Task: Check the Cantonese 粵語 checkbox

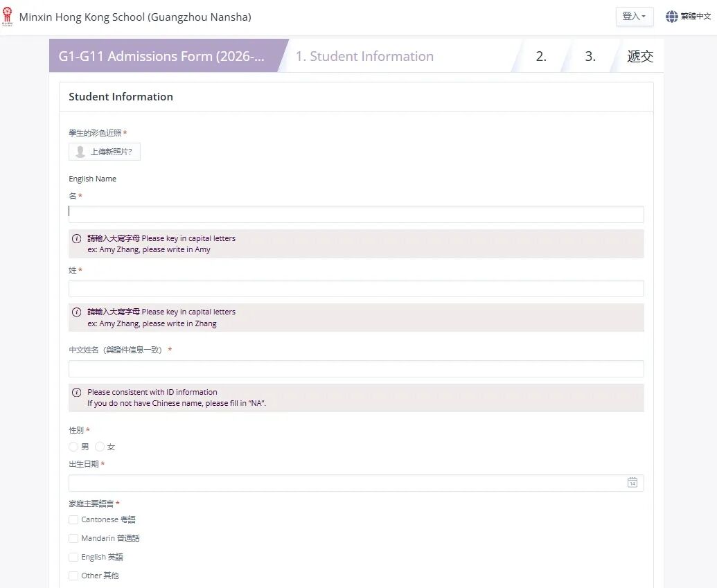Action: tap(73, 519)
